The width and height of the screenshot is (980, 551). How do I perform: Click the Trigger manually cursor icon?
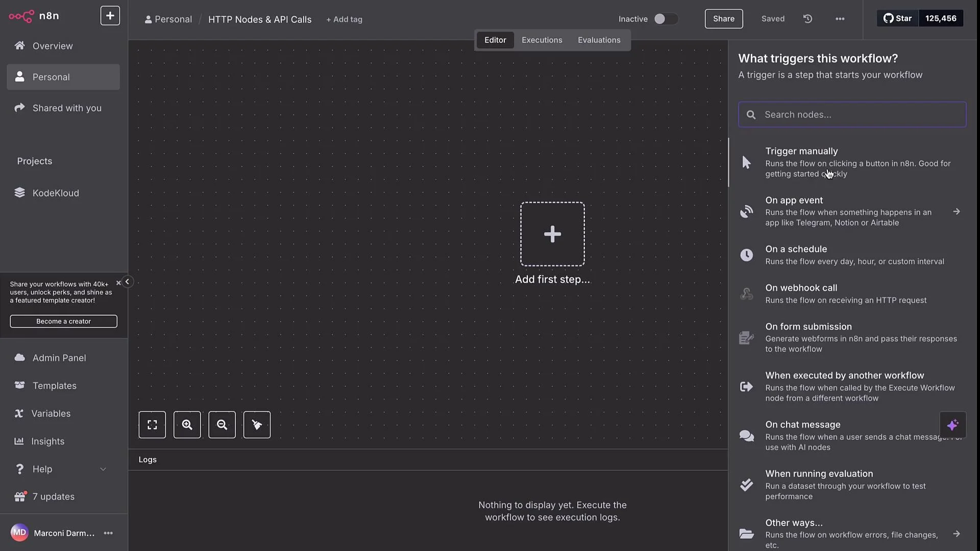click(746, 162)
